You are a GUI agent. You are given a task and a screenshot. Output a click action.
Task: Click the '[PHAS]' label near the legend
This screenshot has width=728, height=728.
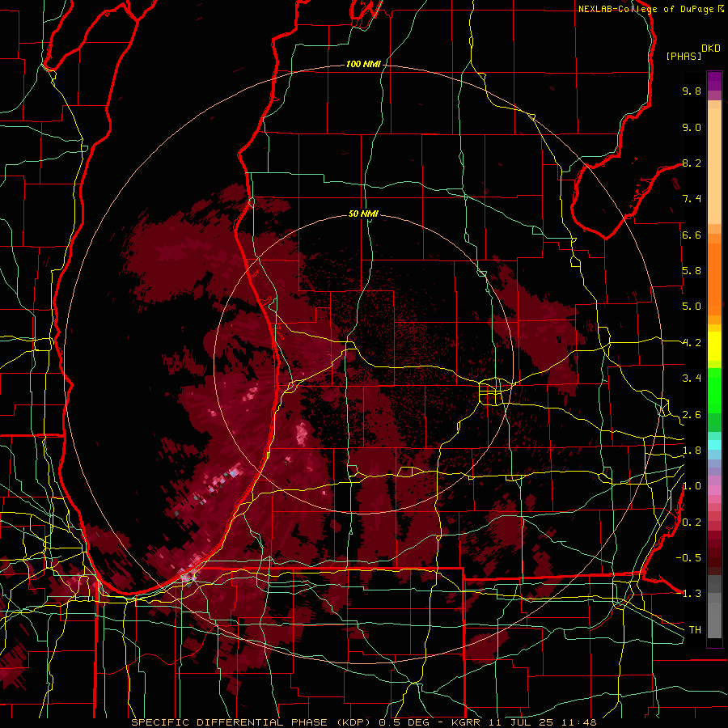[x=684, y=56]
